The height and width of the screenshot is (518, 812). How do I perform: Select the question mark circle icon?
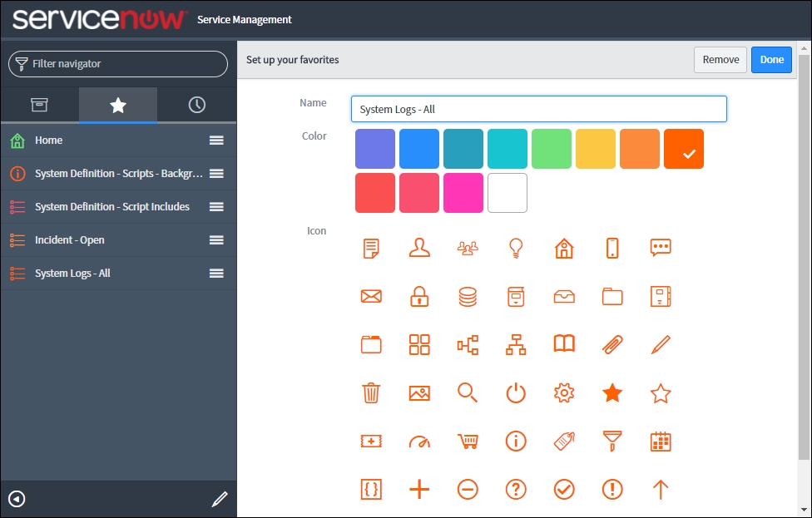(x=515, y=489)
